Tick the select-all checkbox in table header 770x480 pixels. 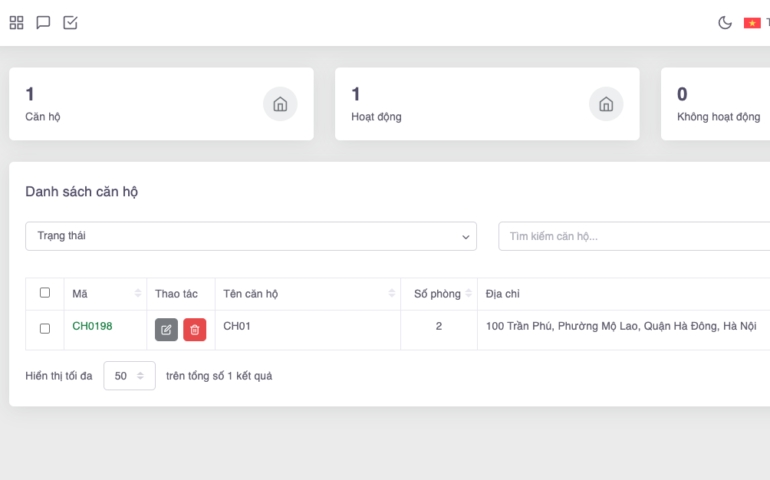coord(45,293)
